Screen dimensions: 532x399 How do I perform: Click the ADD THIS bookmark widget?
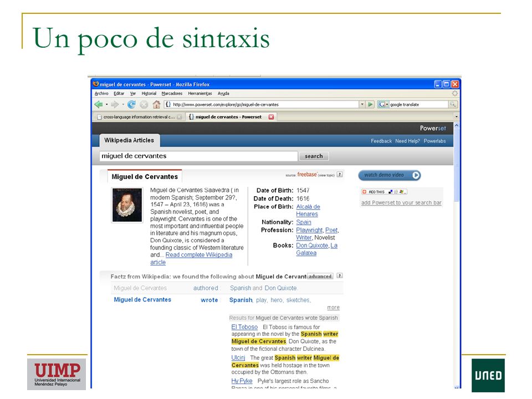point(384,192)
